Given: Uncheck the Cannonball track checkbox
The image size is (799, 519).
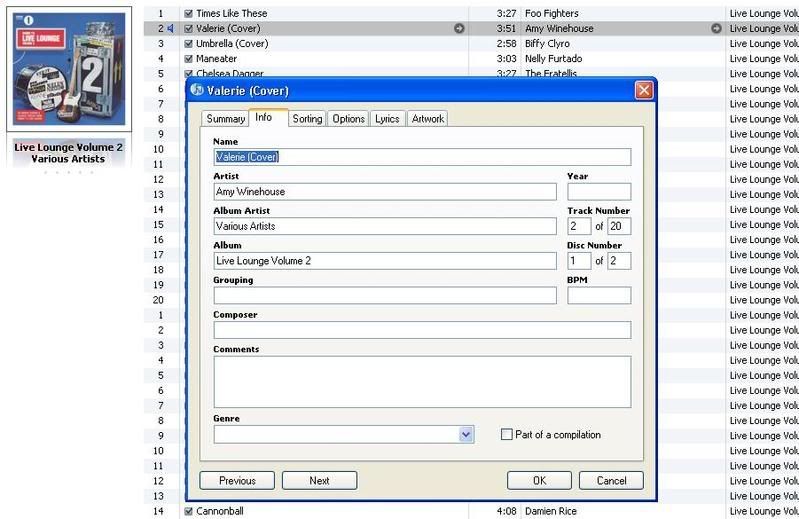Looking at the screenshot, I should pyautogui.click(x=189, y=511).
